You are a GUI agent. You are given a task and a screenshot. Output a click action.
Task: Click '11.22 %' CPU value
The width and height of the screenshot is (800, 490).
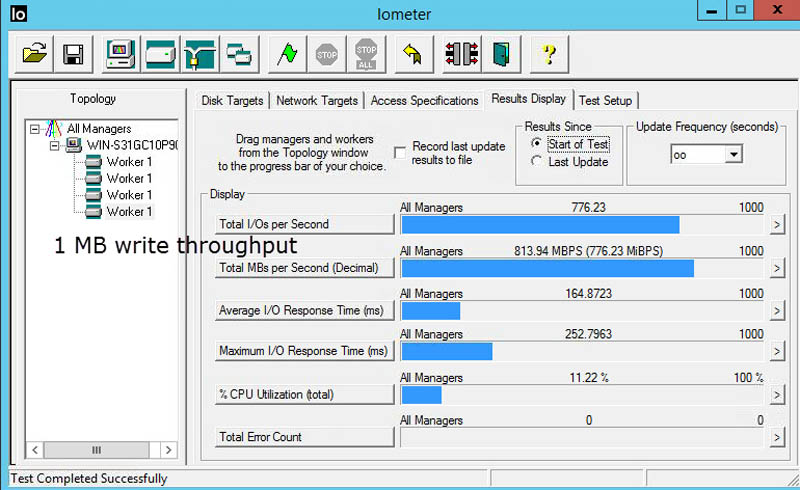(589, 378)
